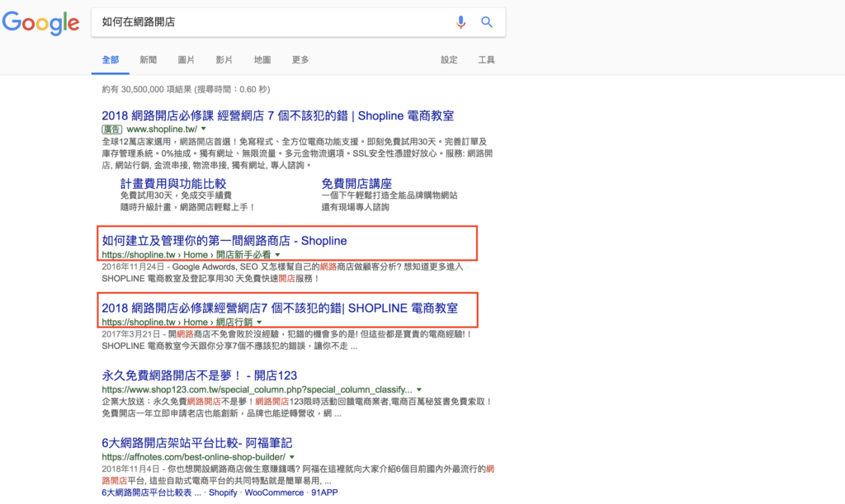Click the WooCommerce jump link
The height and width of the screenshot is (504, 845).
(x=274, y=492)
